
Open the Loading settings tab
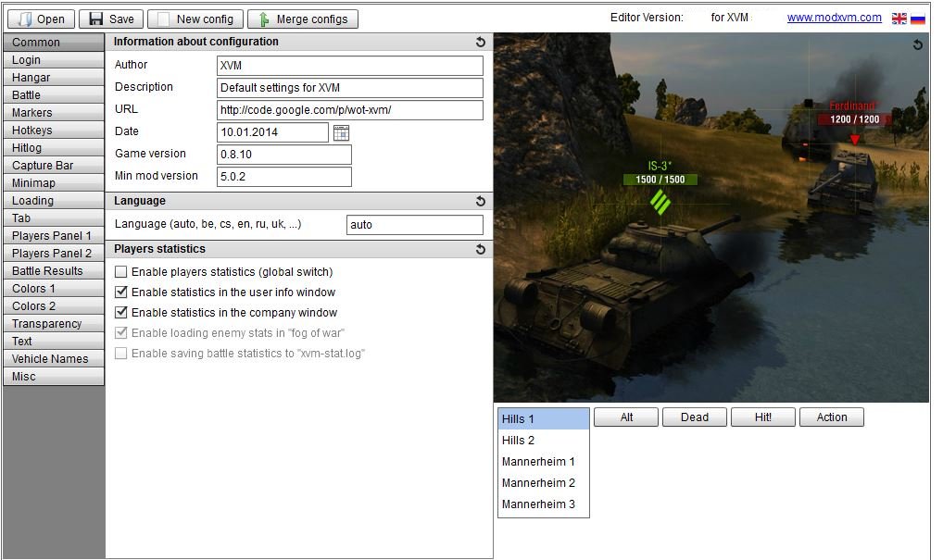coord(54,201)
